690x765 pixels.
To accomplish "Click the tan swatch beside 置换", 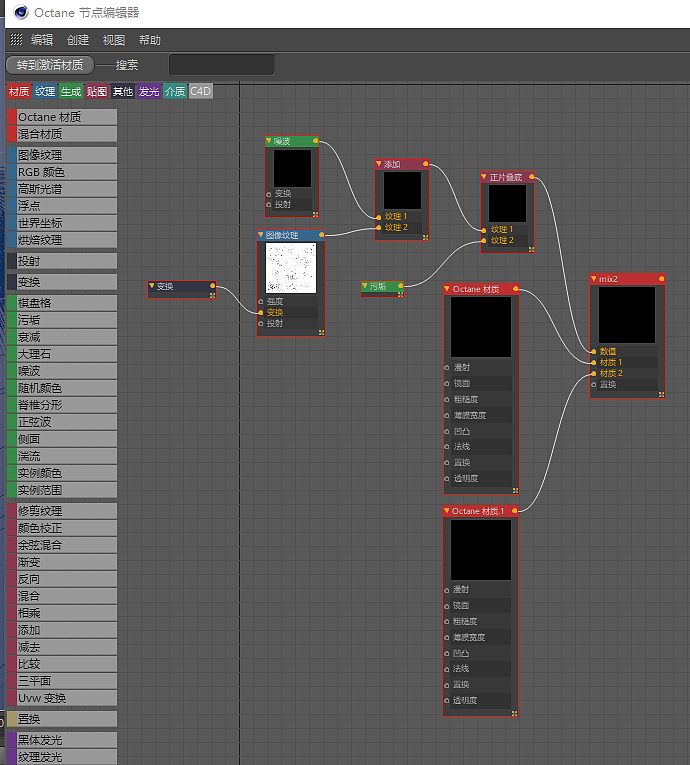I will coord(12,719).
